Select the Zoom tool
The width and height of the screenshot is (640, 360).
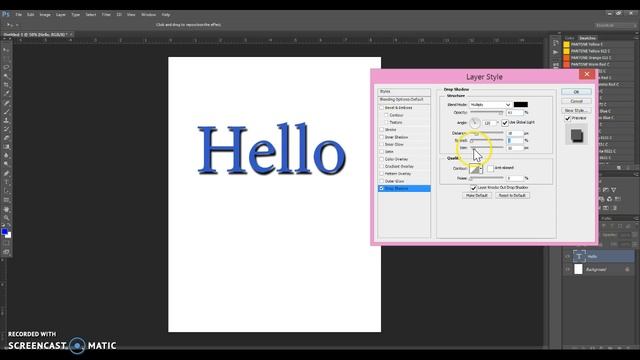[6, 218]
